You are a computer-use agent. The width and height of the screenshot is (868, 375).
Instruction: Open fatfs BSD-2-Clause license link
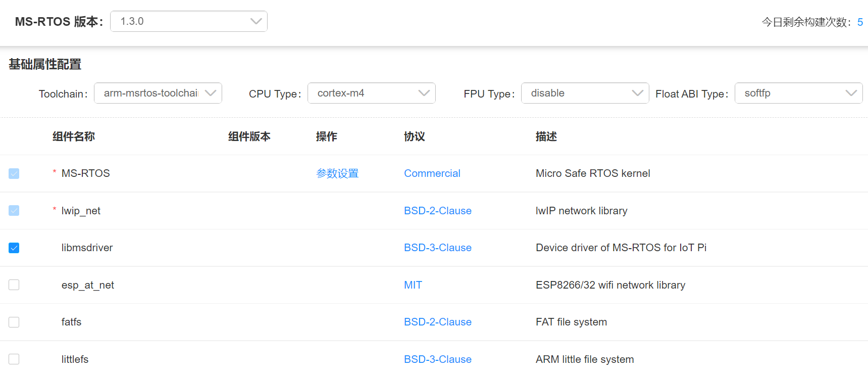(x=437, y=322)
